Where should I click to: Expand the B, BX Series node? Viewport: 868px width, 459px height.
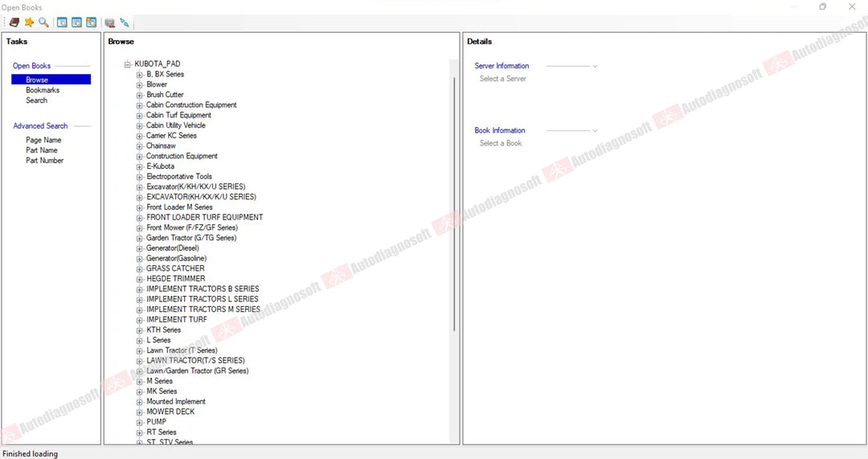pos(140,75)
